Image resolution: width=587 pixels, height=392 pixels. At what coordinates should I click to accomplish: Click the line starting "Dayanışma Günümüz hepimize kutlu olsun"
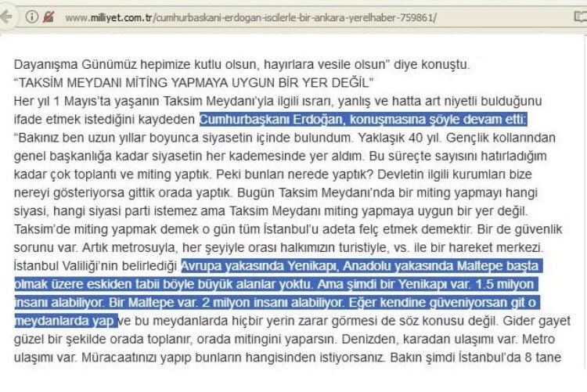coord(242,64)
